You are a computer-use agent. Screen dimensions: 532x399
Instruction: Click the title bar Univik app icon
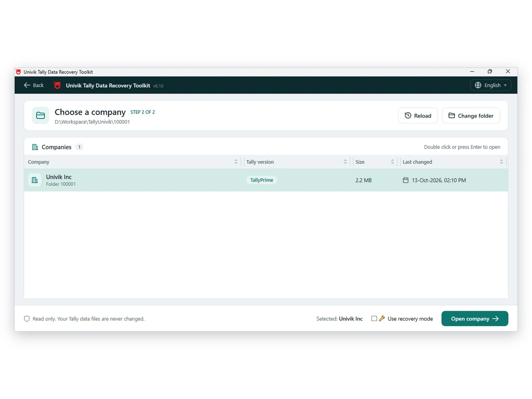pos(18,72)
